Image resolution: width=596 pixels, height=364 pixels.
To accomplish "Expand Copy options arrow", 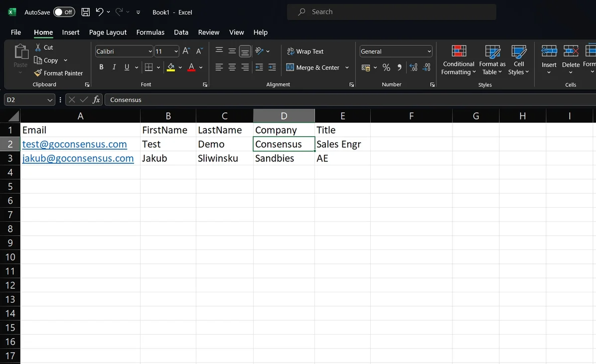I will coord(66,60).
